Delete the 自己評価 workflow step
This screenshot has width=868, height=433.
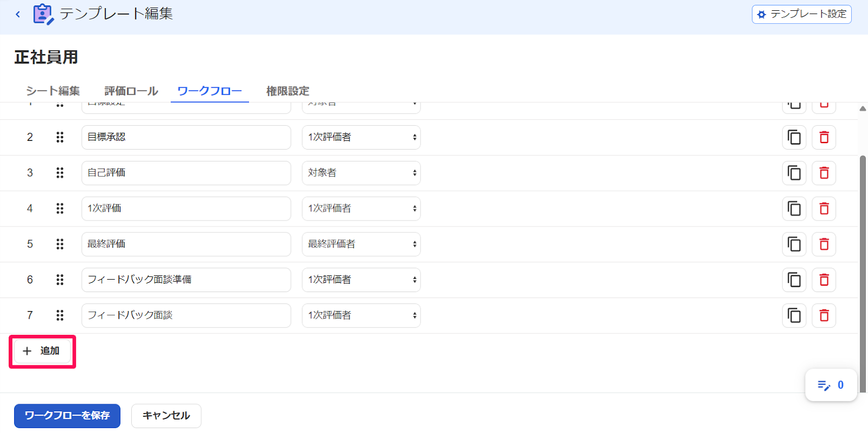pos(824,173)
